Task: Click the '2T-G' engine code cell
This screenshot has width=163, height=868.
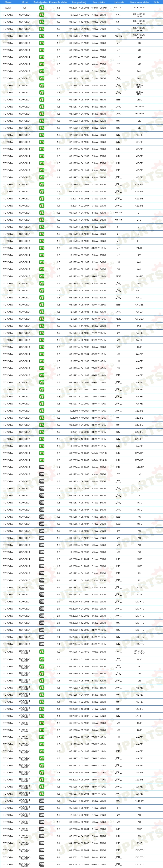Action: pos(139,248)
